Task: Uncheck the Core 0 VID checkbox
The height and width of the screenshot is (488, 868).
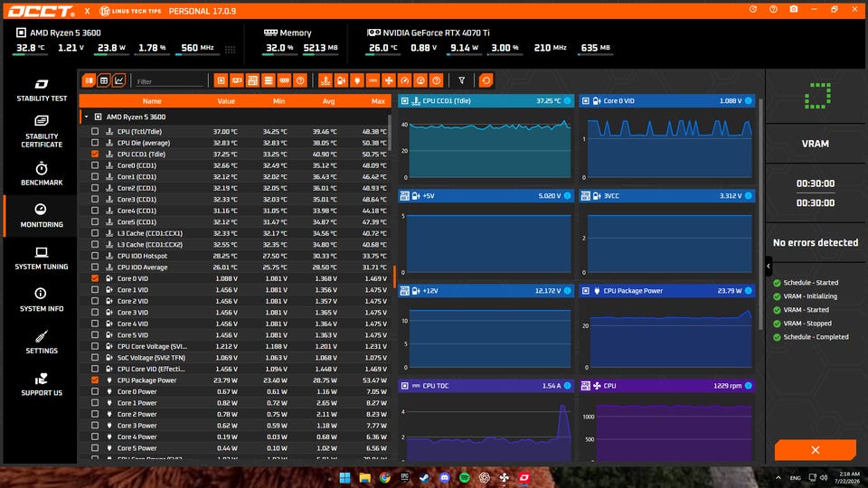Action: coord(95,278)
